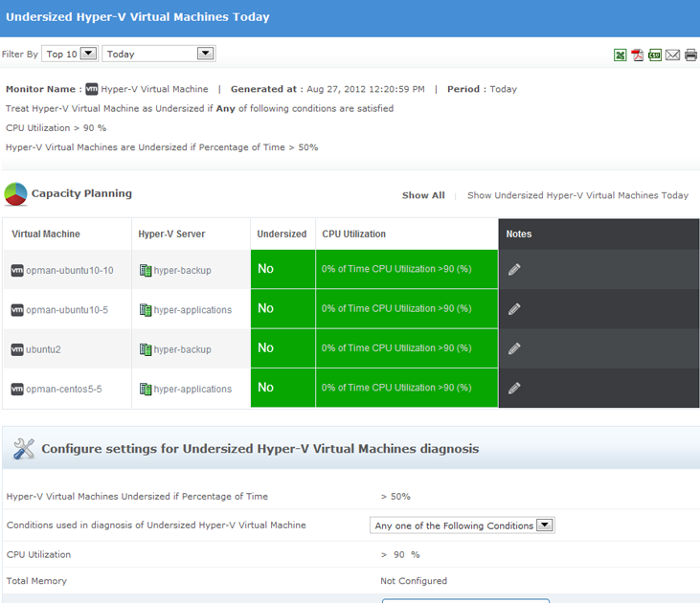Open hyper-applications server in opman-ubuntu10-5 row
The image size is (700, 603).
coord(192,310)
